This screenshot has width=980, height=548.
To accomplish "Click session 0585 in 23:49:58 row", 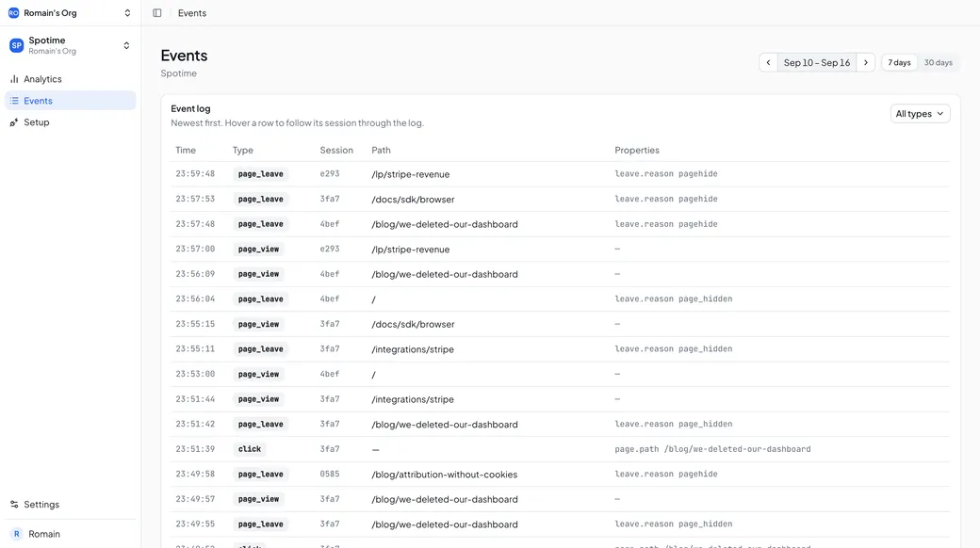I will coord(330,474).
